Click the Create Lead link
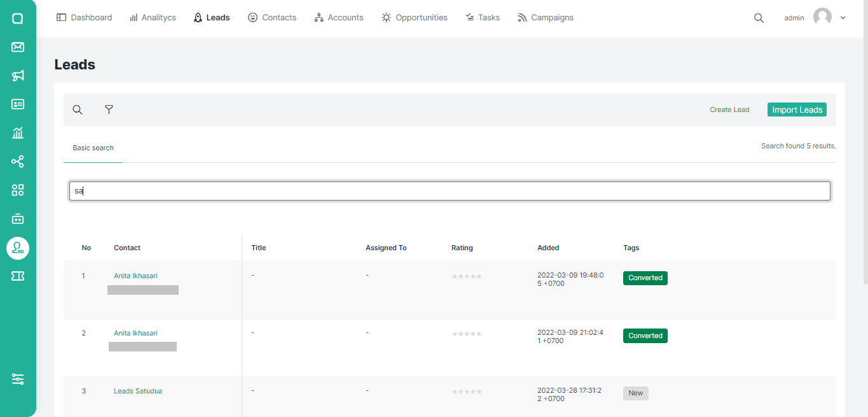The height and width of the screenshot is (417, 868). pyautogui.click(x=729, y=110)
